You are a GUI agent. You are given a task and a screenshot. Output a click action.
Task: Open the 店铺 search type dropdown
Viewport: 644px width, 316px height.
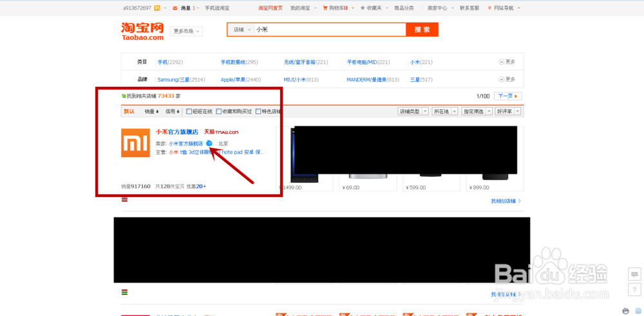pos(241,30)
